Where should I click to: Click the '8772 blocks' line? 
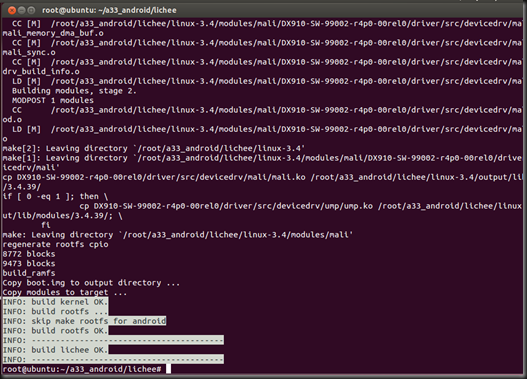point(29,254)
